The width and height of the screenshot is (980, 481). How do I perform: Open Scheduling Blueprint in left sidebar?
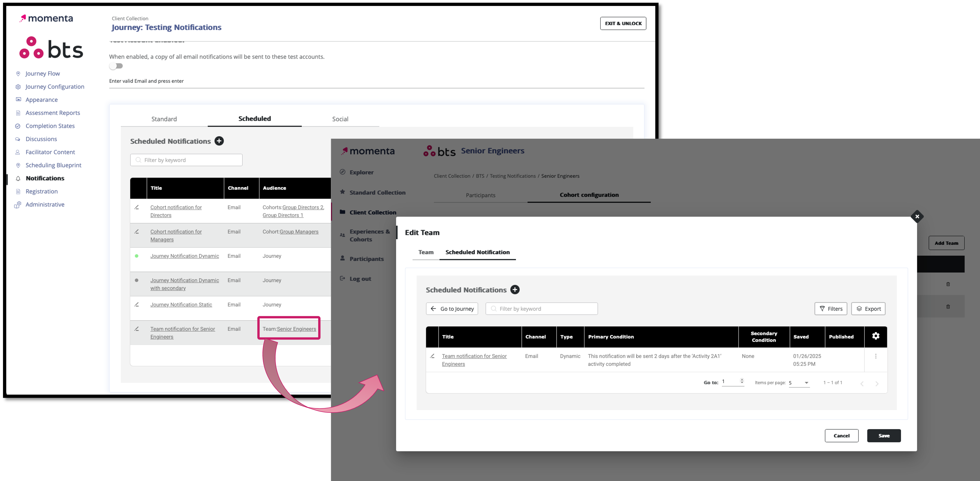tap(53, 165)
